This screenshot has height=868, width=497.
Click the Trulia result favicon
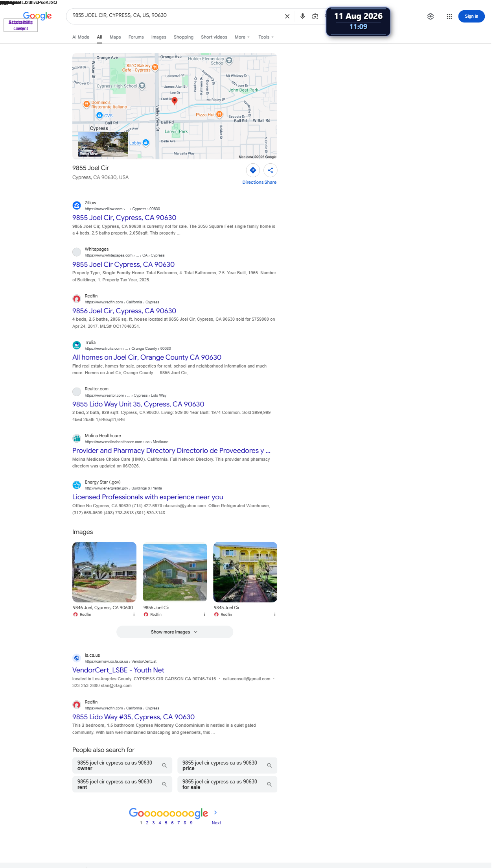(77, 345)
